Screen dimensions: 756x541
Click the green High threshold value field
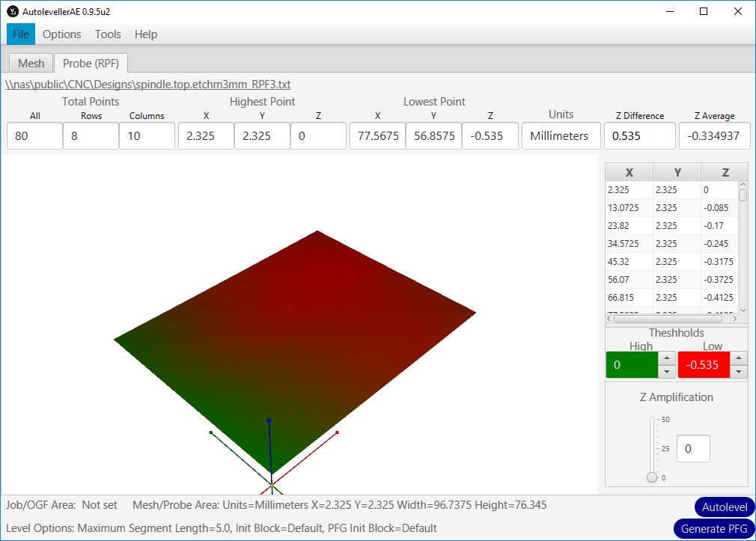631,366
